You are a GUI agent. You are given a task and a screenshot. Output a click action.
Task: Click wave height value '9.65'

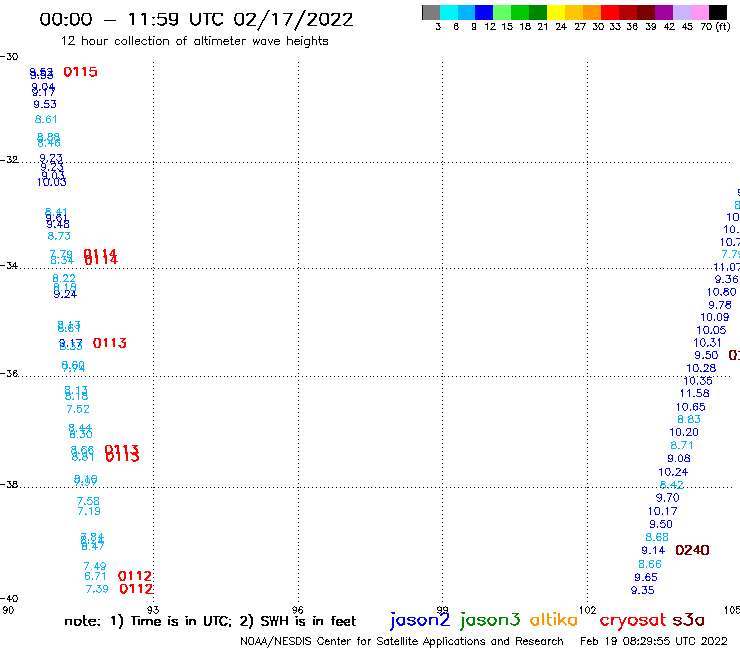coord(646,577)
